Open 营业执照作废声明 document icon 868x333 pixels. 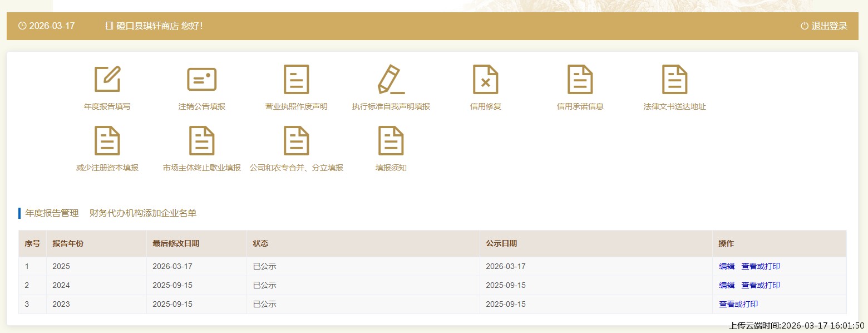(297, 80)
